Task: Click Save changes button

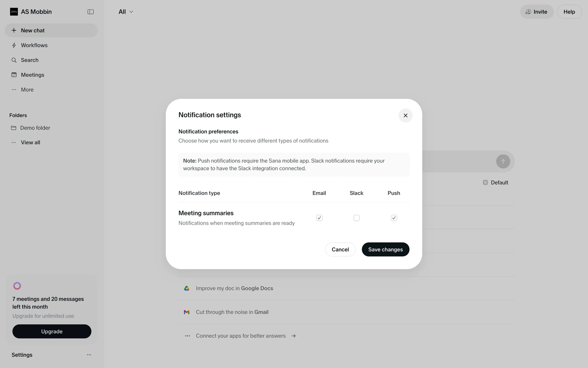Action: 385,250
